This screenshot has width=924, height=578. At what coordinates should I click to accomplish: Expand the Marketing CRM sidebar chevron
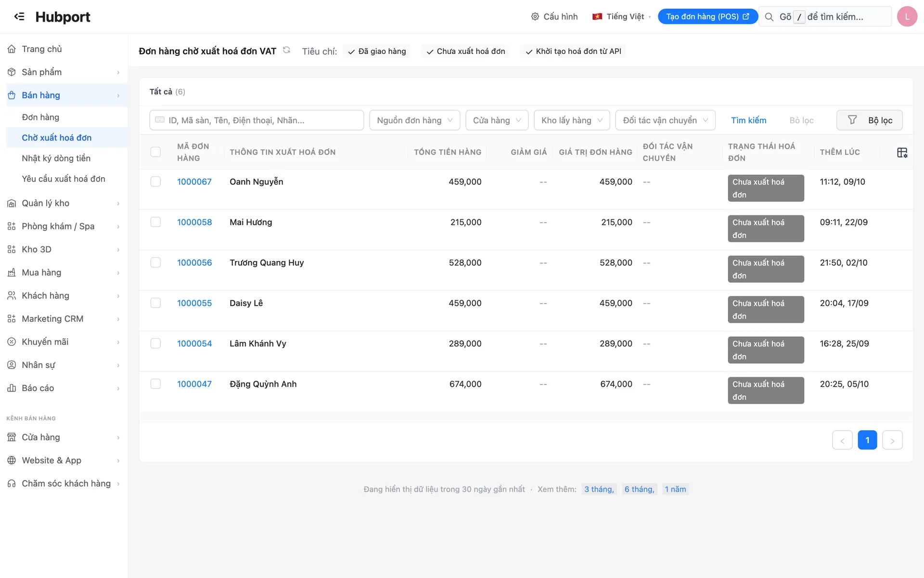coord(118,319)
